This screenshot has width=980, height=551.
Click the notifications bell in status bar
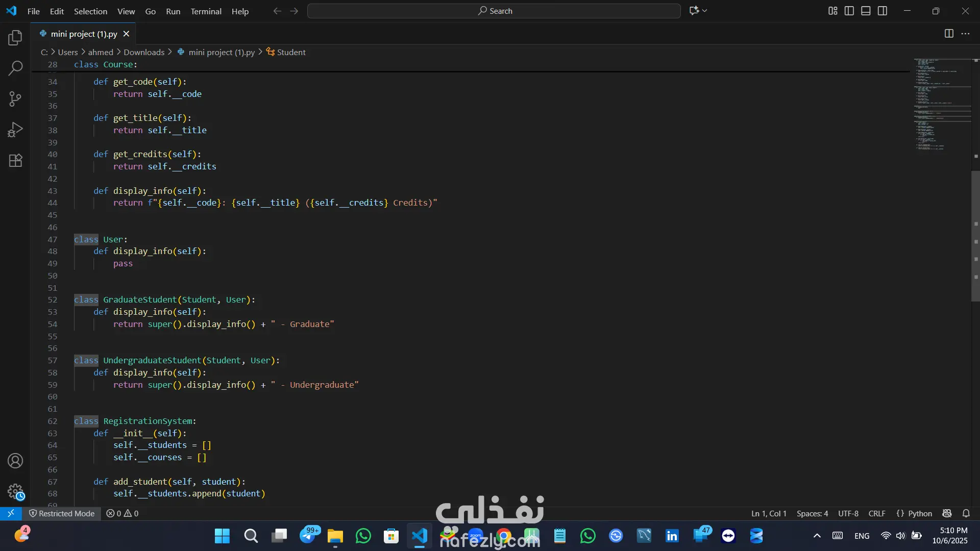point(966,513)
